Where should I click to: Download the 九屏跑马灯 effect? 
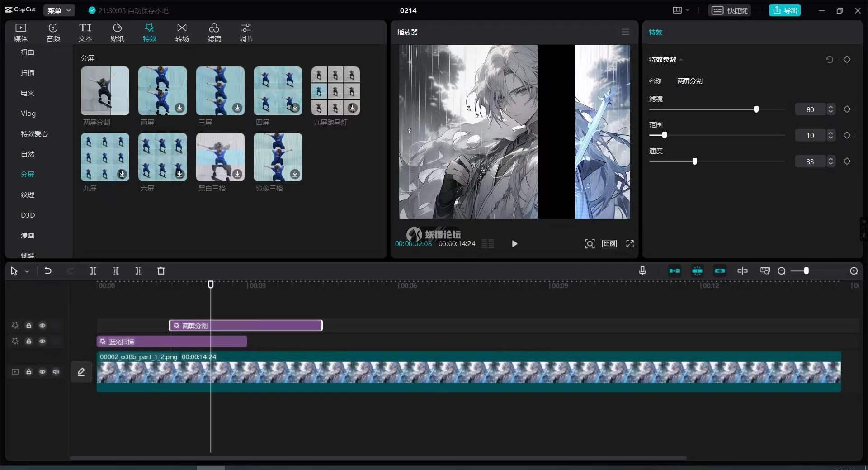tap(352, 108)
